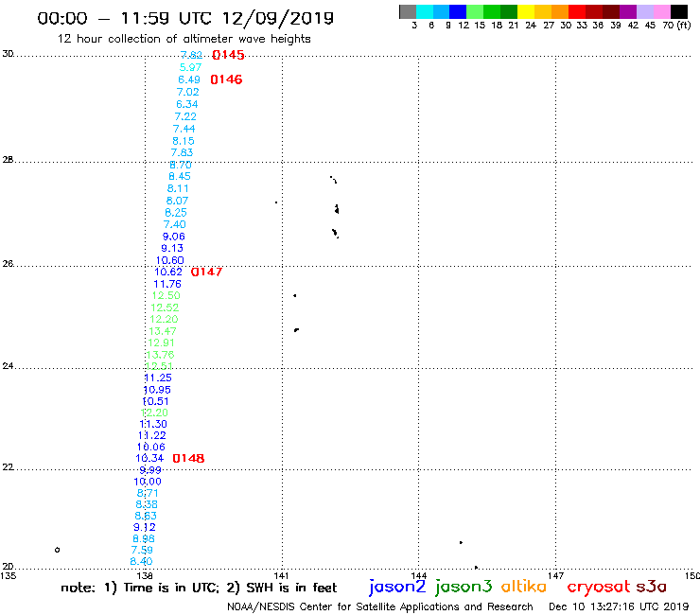Image resolution: width=700 pixels, height=615 pixels.
Task: Click the wave height value 6.49
Action: (x=189, y=79)
